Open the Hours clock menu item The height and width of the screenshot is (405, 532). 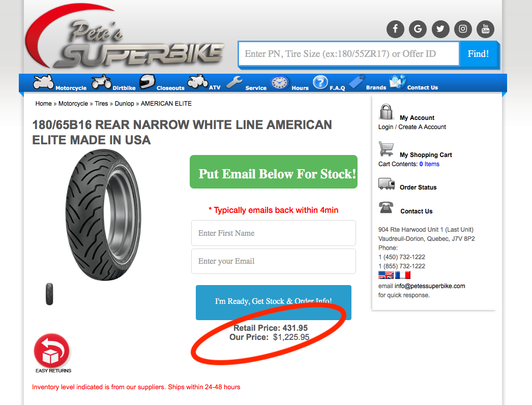tap(280, 83)
